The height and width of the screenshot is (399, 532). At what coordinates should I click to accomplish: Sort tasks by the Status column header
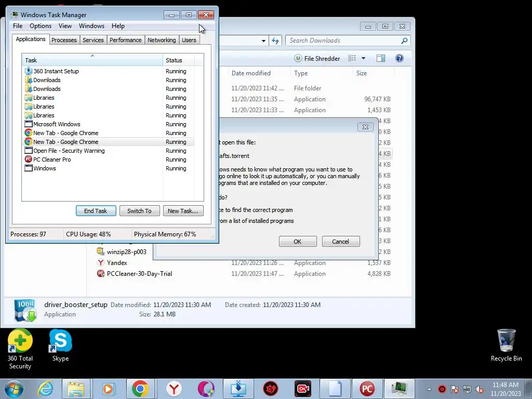click(x=179, y=60)
